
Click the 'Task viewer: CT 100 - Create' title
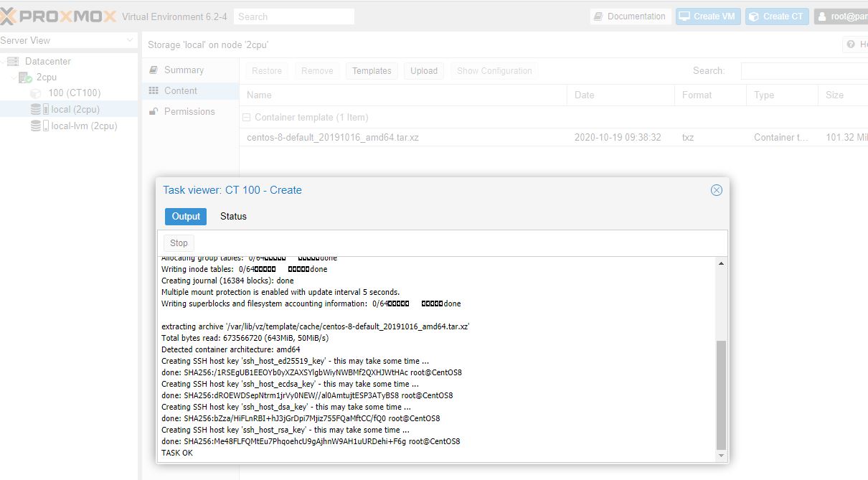(x=232, y=190)
